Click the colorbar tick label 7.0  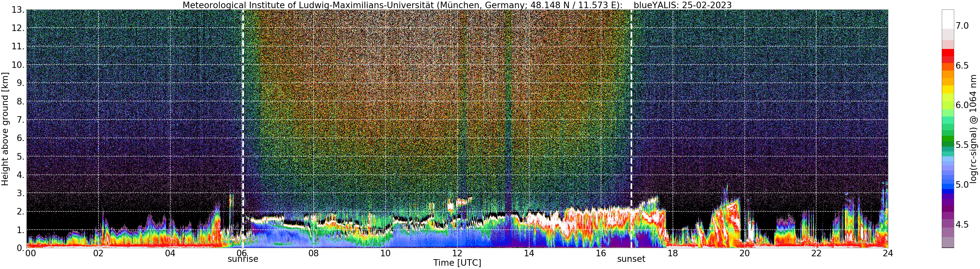962,26
